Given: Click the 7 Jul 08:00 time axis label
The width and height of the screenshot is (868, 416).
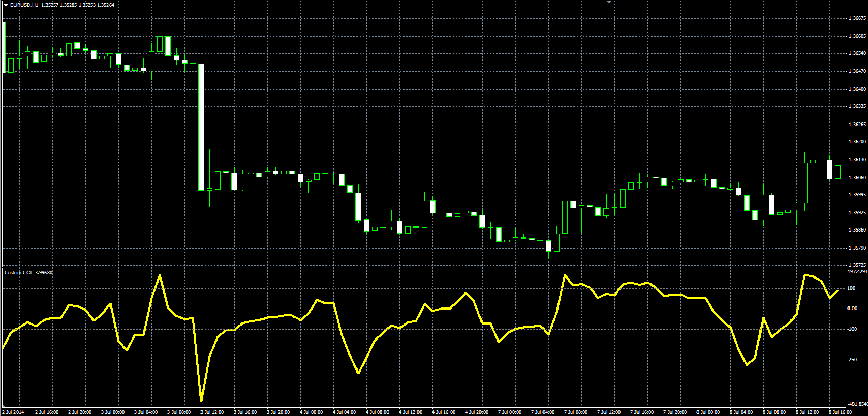Looking at the screenshot, I should [576, 412].
